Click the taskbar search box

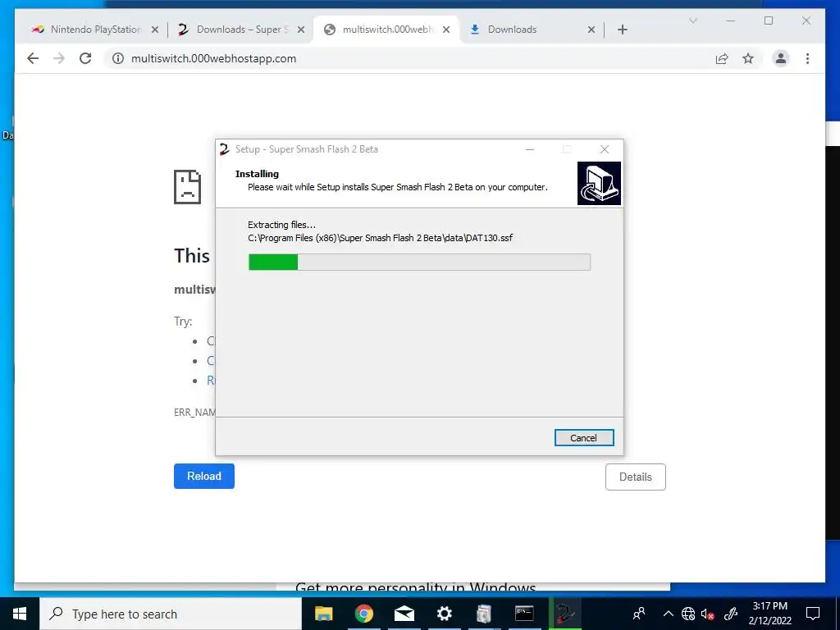[x=171, y=614]
